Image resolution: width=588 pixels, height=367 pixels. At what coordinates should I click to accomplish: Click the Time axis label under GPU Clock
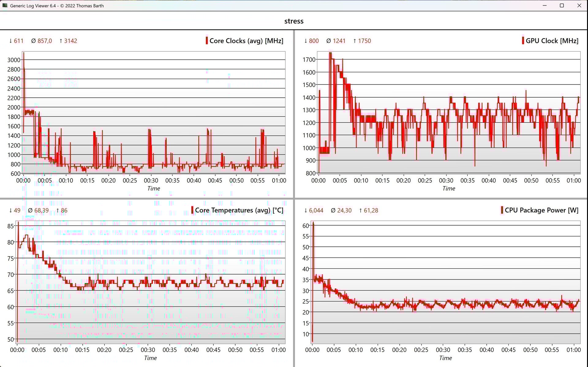click(x=449, y=189)
